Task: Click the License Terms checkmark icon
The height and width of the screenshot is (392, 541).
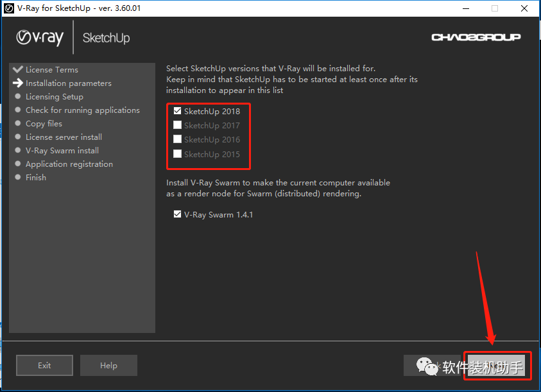Action: point(18,69)
